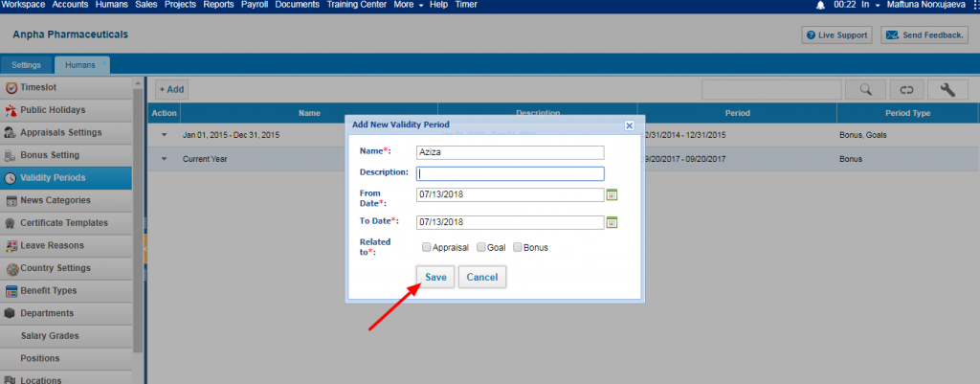
Task: Expand action arrow for Current Year row
Action: point(165,159)
